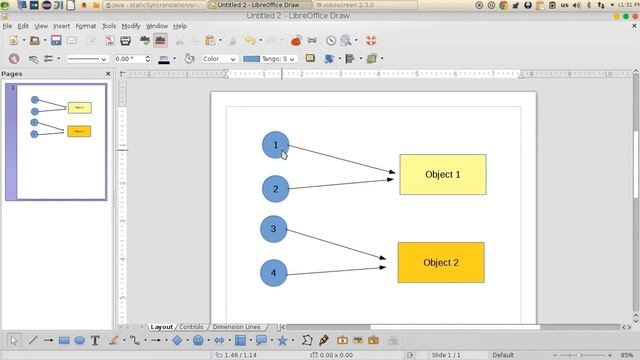Viewport: 640px width, 360px height.
Task: Select the Connector tool
Action: pyautogui.click(x=135, y=340)
